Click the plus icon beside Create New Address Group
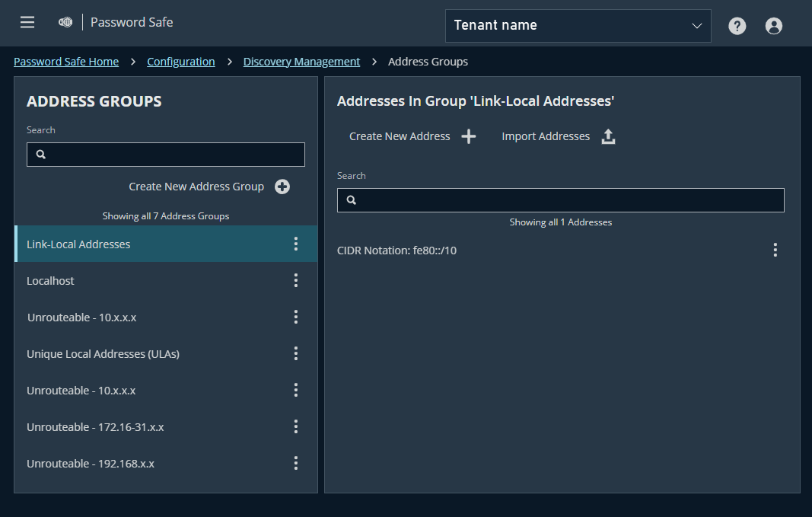Image resolution: width=812 pixels, height=517 pixels. point(282,186)
